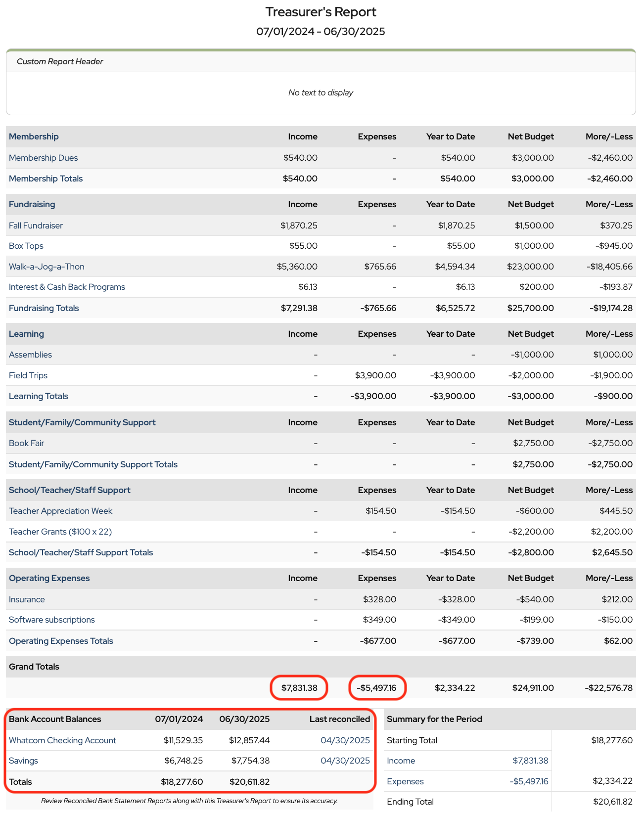Click Savings last reconciled date link

click(x=345, y=761)
